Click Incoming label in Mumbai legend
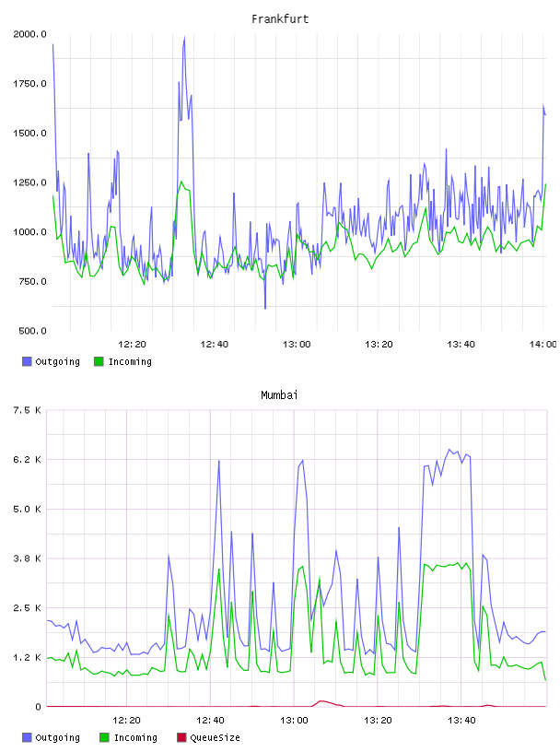The image size is (560, 752). click(135, 737)
